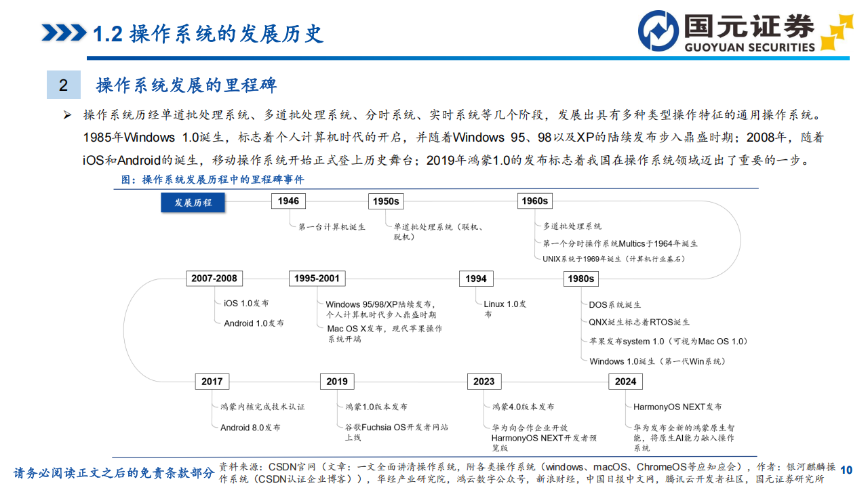Image resolution: width=868 pixels, height=488 pixels.
Task: Click the heading 1.2 操作系统的发展历史
Action: [208, 33]
